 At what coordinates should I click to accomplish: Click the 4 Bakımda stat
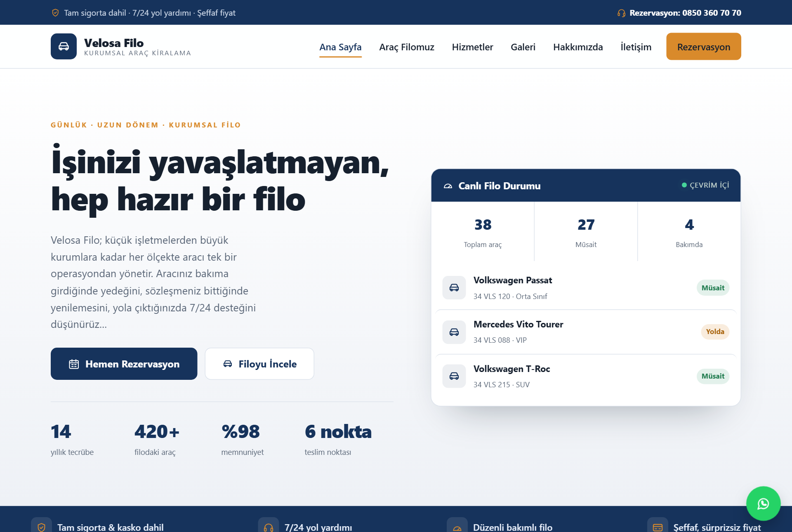pos(689,232)
